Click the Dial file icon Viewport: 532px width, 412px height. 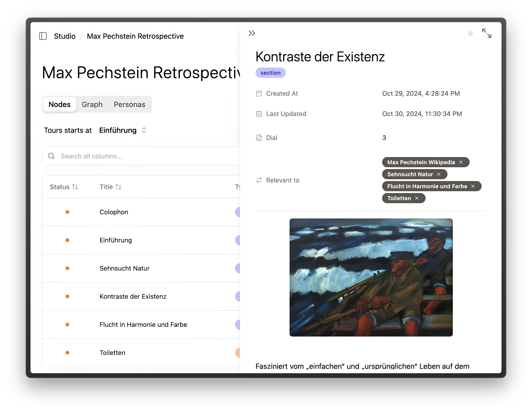(259, 138)
